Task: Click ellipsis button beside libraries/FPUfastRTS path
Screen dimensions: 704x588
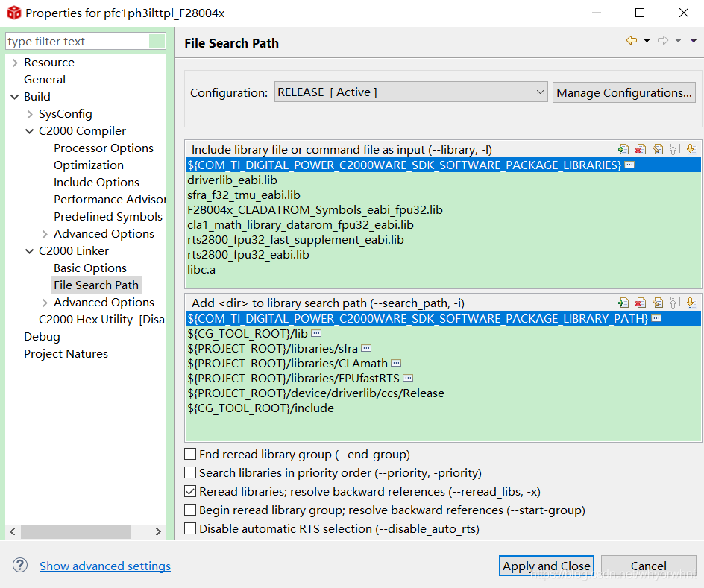Action: click(x=408, y=378)
